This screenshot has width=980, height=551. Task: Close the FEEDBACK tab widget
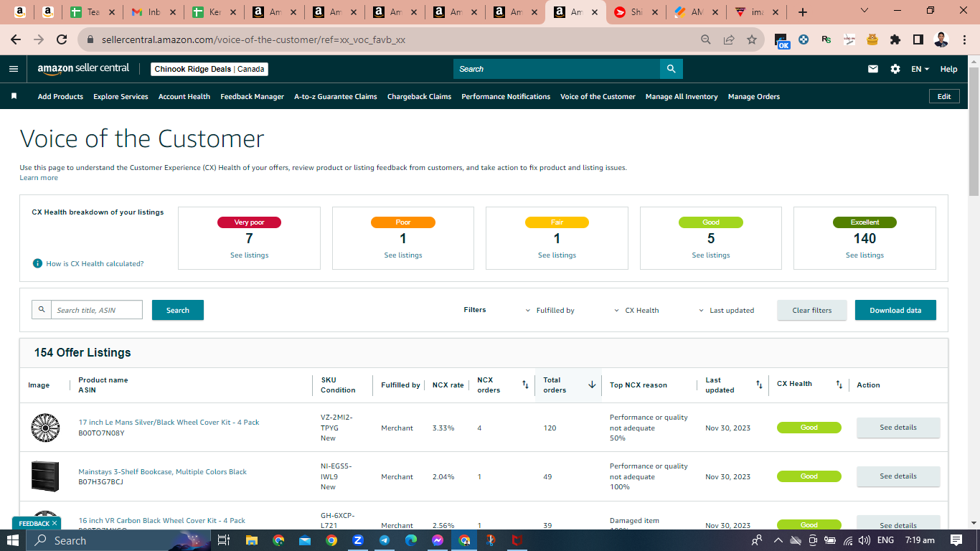click(x=55, y=523)
